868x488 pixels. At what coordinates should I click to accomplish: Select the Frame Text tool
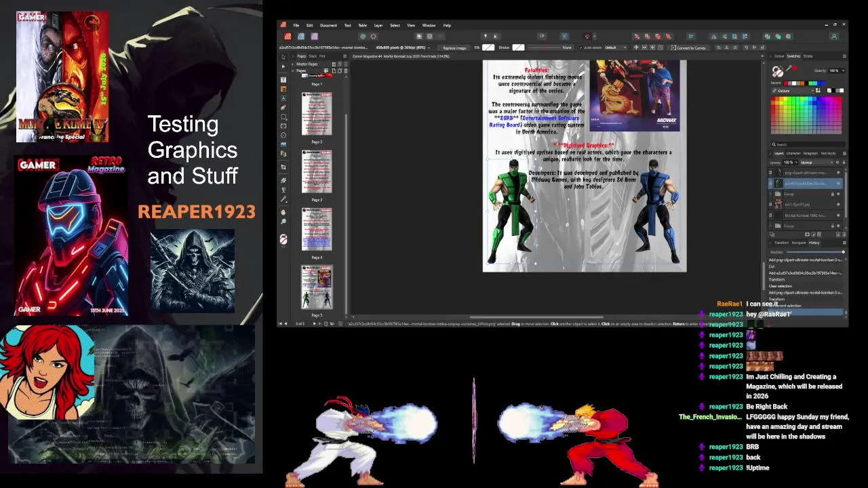[283, 80]
